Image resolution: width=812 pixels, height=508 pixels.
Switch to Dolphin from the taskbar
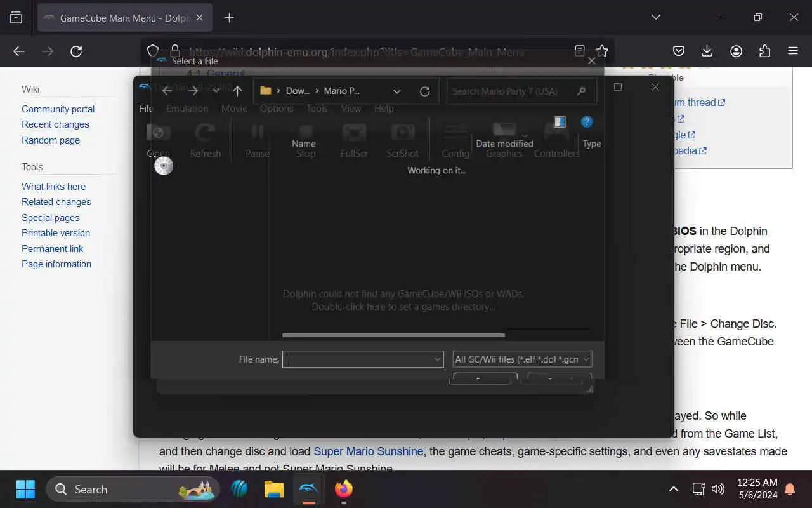tap(308, 489)
